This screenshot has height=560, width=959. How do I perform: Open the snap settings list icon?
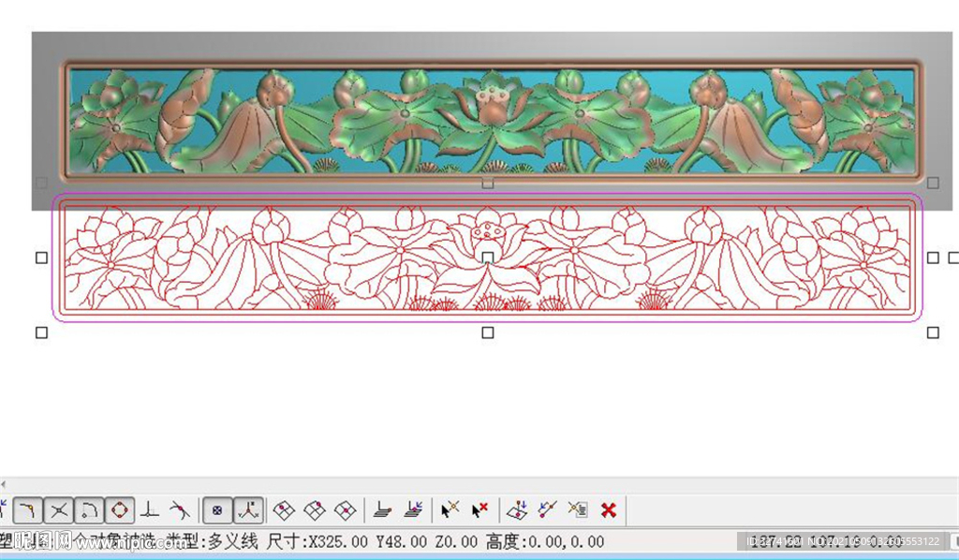578,509
